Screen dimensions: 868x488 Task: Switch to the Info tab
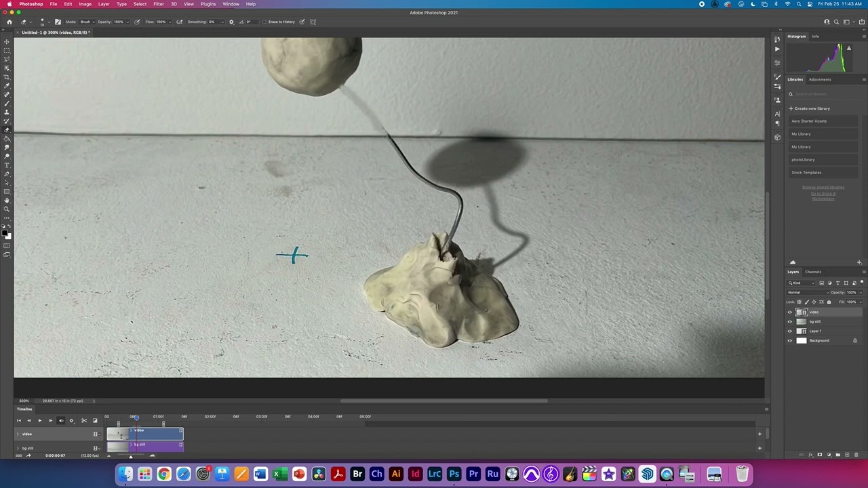tap(815, 37)
